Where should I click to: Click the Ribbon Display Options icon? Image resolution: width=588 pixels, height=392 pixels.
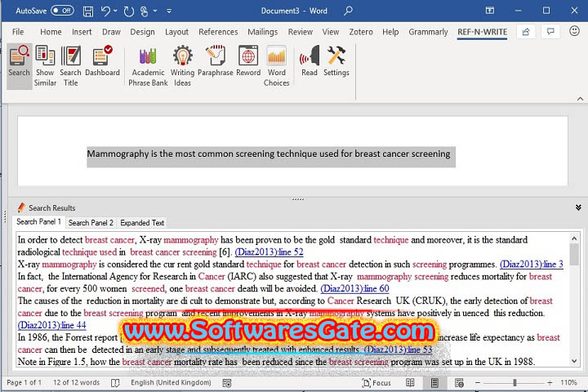coord(490,11)
